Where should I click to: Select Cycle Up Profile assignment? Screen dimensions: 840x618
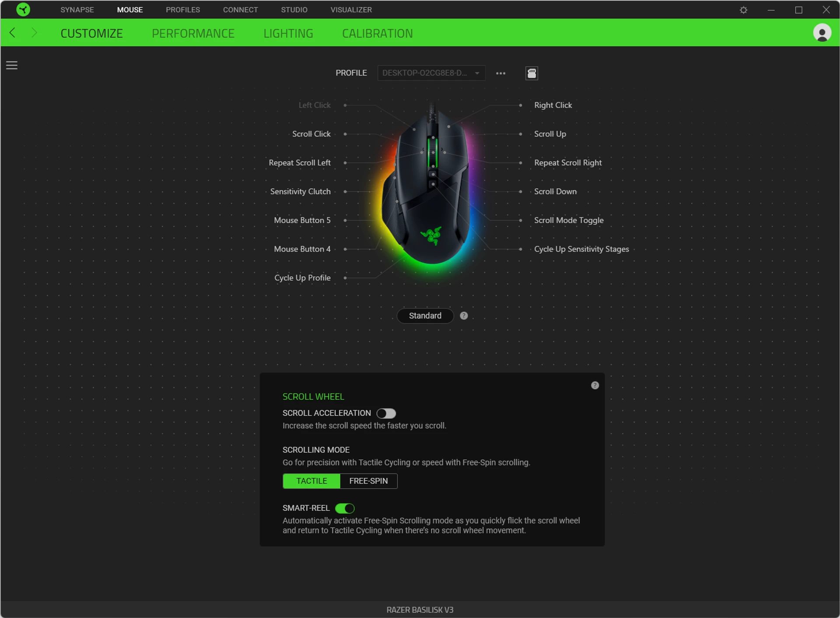tap(302, 278)
